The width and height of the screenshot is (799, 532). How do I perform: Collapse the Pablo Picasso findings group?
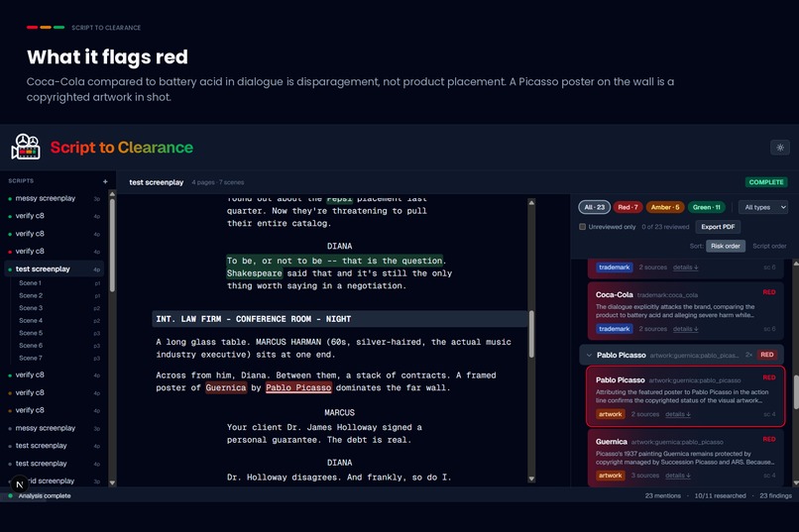tap(589, 355)
